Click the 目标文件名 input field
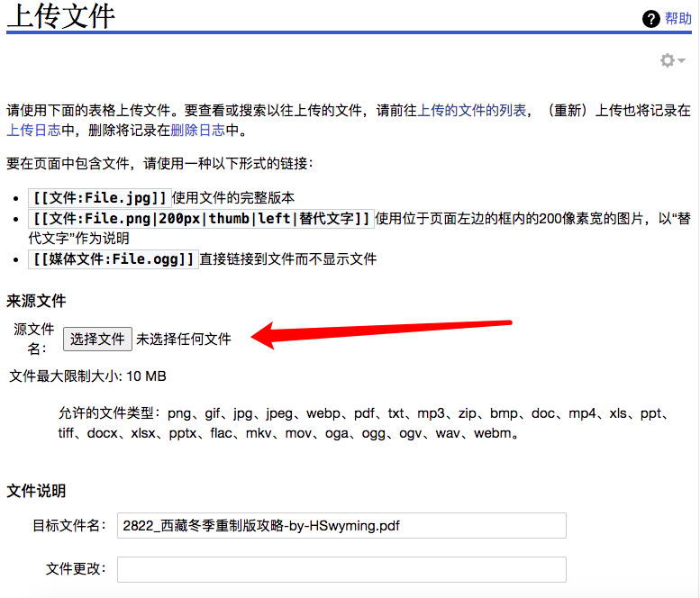Image resolution: width=700 pixels, height=598 pixels. tap(341, 526)
